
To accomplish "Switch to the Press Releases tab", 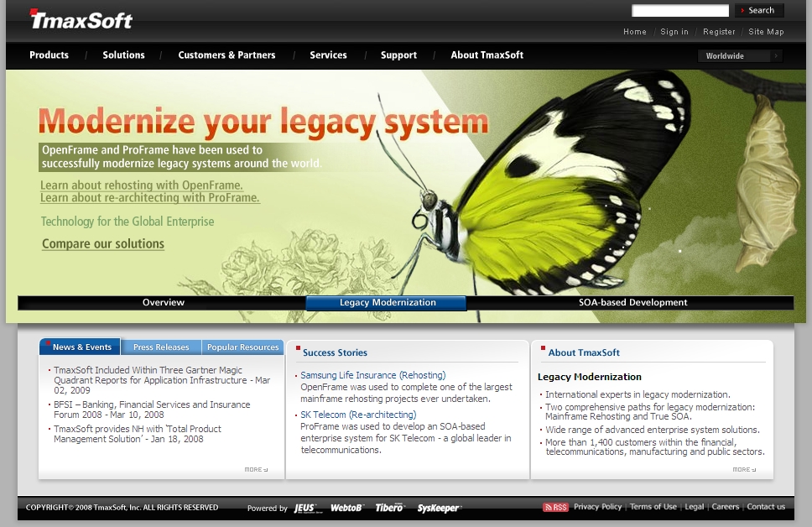I will coord(161,347).
